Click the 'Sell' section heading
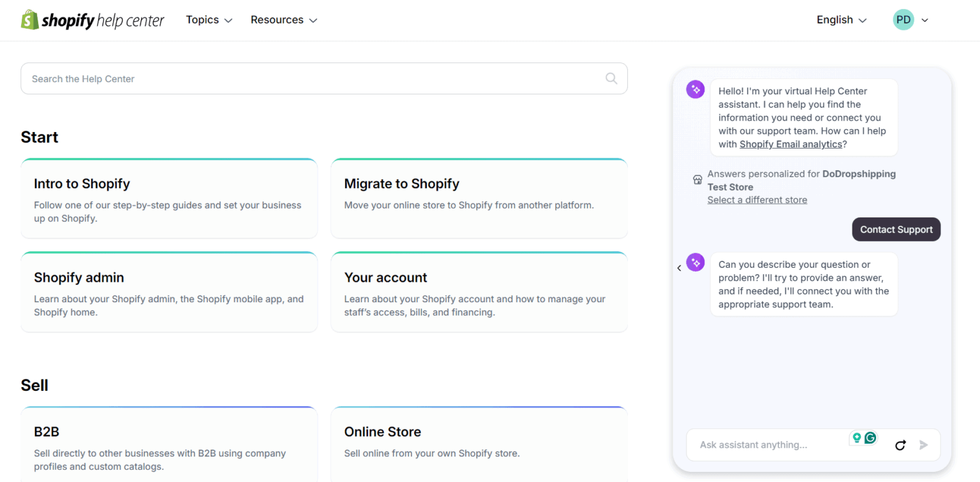The width and height of the screenshot is (980, 482). click(34, 385)
